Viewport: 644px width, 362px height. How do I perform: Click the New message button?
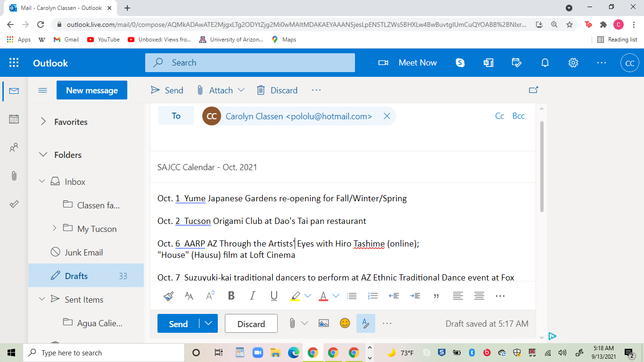pyautogui.click(x=92, y=90)
